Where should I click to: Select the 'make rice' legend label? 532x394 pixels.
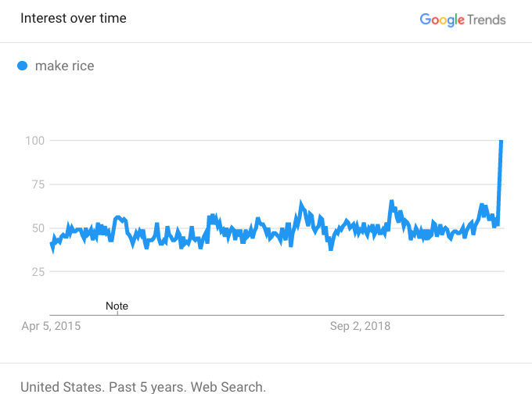click(x=64, y=66)
